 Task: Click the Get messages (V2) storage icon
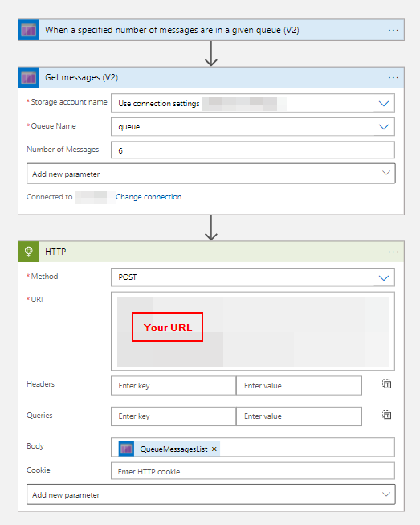pos(29,78)
